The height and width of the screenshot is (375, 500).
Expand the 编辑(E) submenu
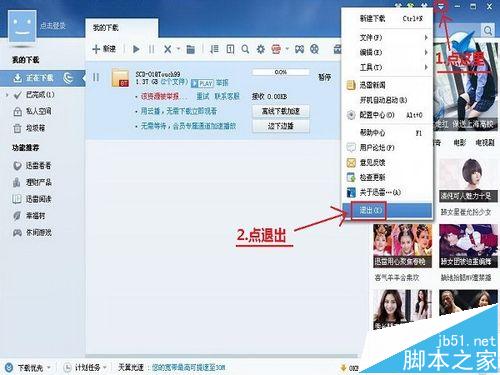[387, 52]
